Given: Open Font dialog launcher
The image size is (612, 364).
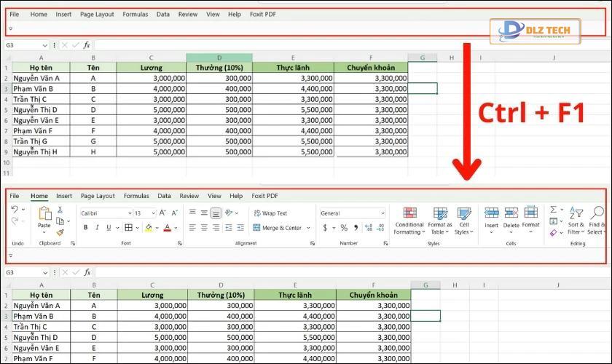Looking at the screenshot, I should (x=179, y=243).
